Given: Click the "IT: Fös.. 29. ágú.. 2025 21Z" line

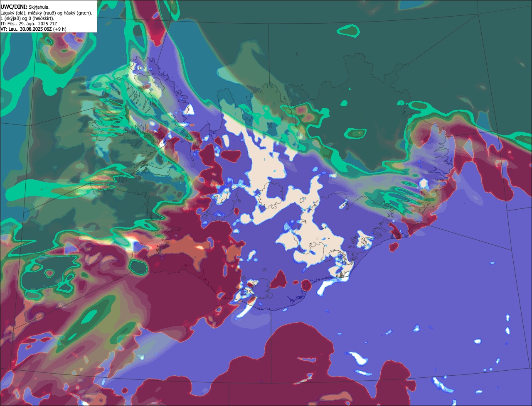Looking at the screenshot, I should point(29,24).
